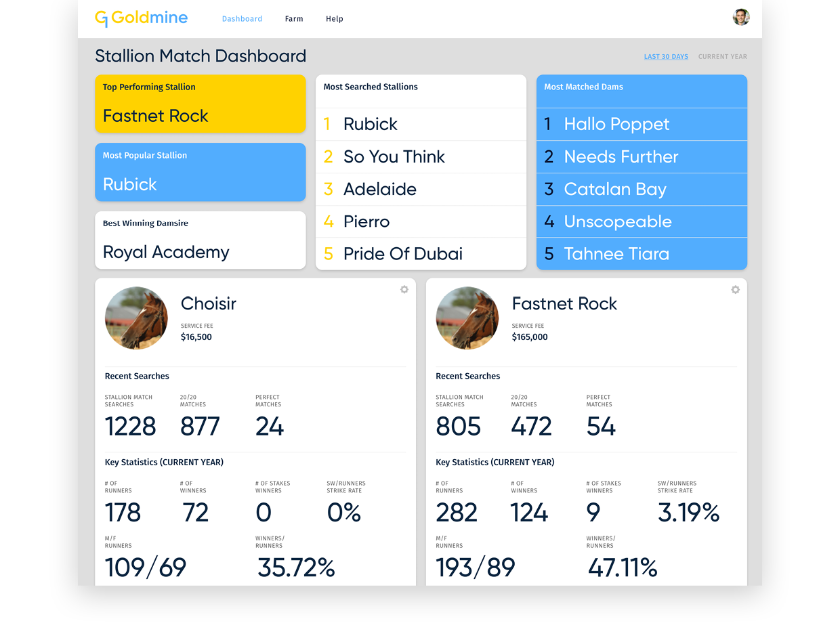Click the Choisir stallion name heading
Viewport: 840px width, 642px height.
point(209,303)
